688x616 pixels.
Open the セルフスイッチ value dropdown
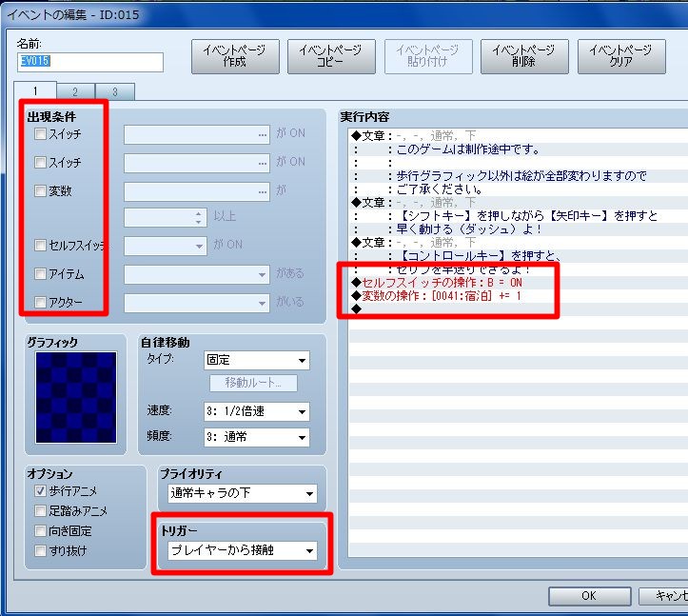[x=165, y=246]
